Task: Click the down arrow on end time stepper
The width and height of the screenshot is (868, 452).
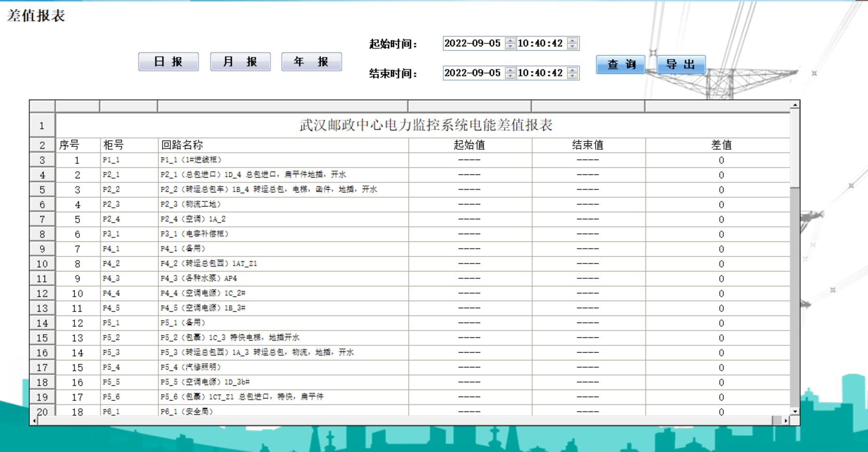Action: point(572,75)
